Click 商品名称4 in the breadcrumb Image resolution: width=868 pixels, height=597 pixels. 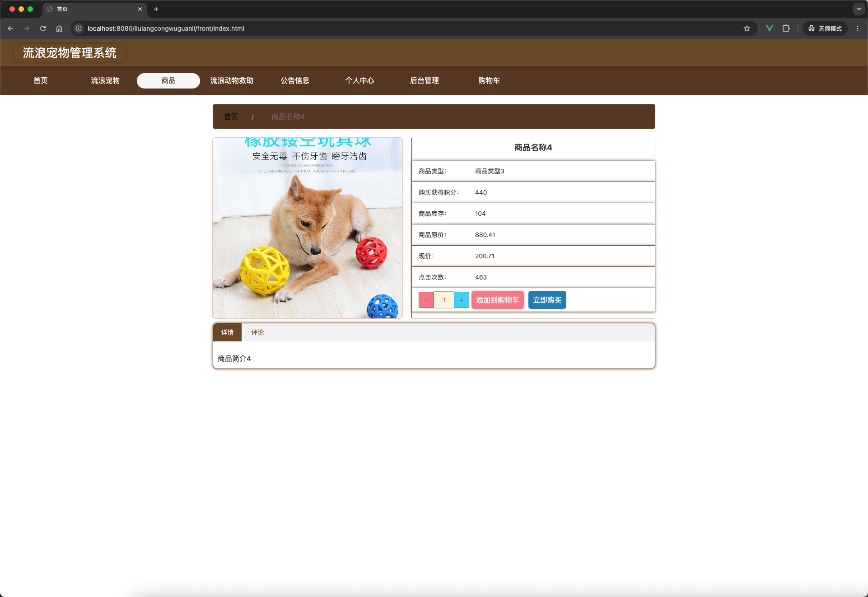pyautogui.click(x=288, y=117)
